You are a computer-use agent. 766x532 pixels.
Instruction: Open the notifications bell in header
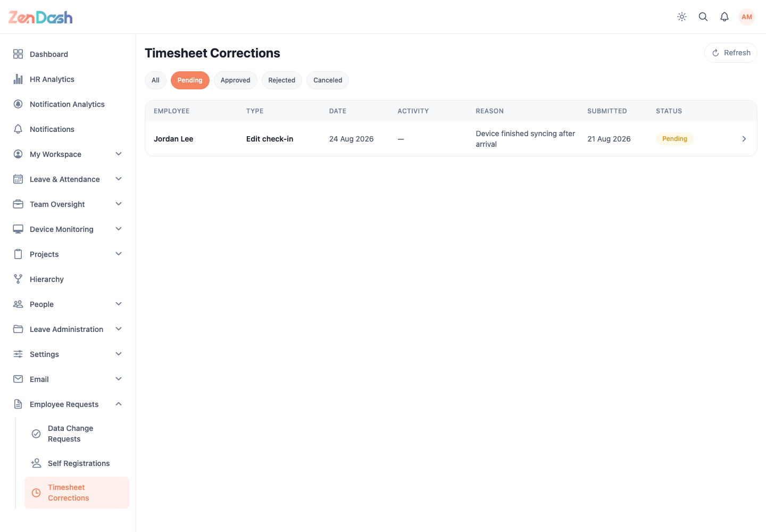pyautogui.click(x=725, y=17)
